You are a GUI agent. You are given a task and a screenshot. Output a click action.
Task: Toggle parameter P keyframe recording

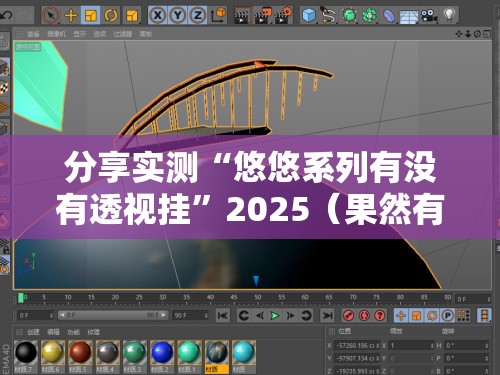pyautogui.click(x=447, y=315)
